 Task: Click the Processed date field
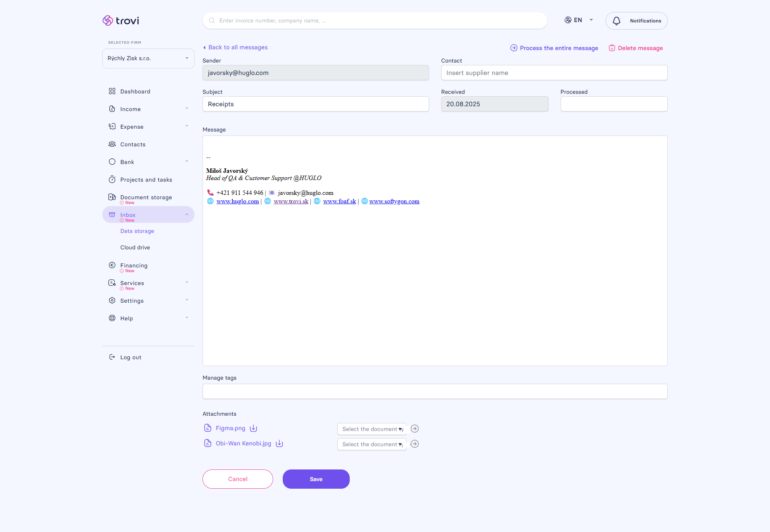pyautogui.click(x=614, y=104)
